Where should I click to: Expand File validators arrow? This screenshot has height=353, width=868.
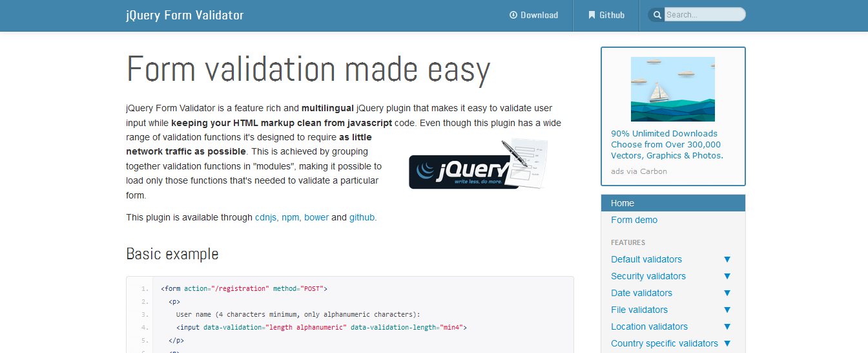click(x=727, y=310)
